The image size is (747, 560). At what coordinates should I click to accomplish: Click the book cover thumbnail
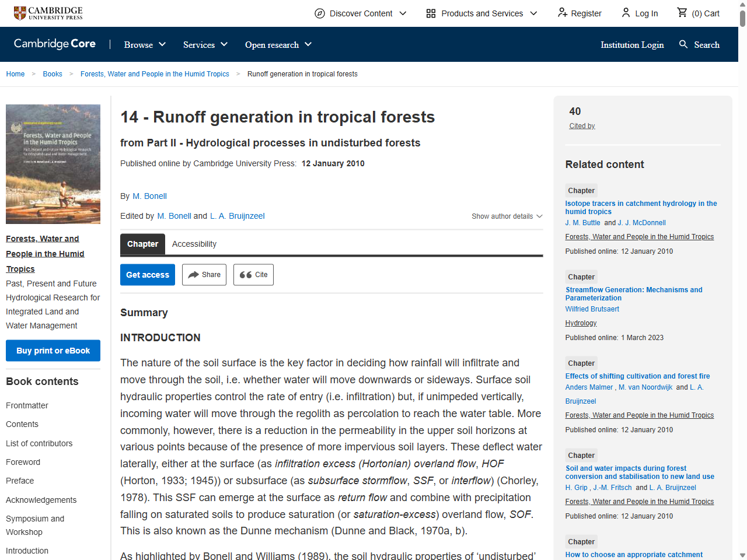pyautogui.click(x=53, y=164)
